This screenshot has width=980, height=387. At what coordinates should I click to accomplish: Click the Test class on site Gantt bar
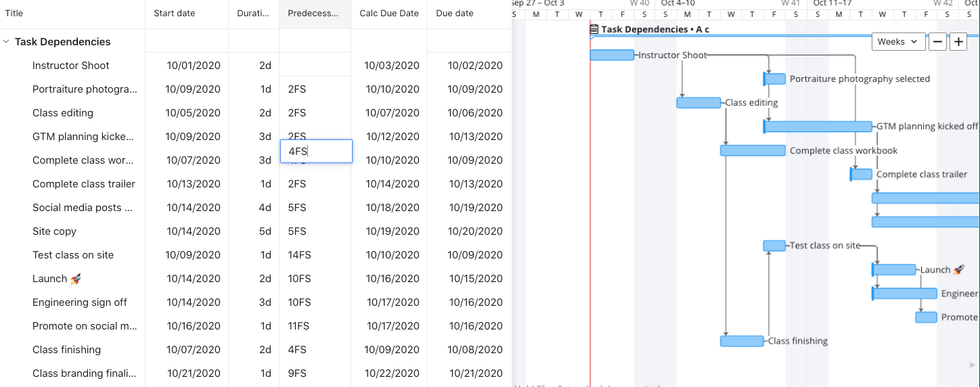click(x=774, y=246)
